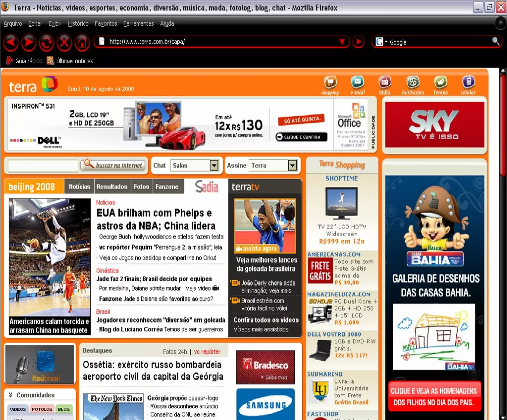Expand the Chat Salas dropdown
The height and width of the screenshot is (420, 507).
click(x=214, y=165)
